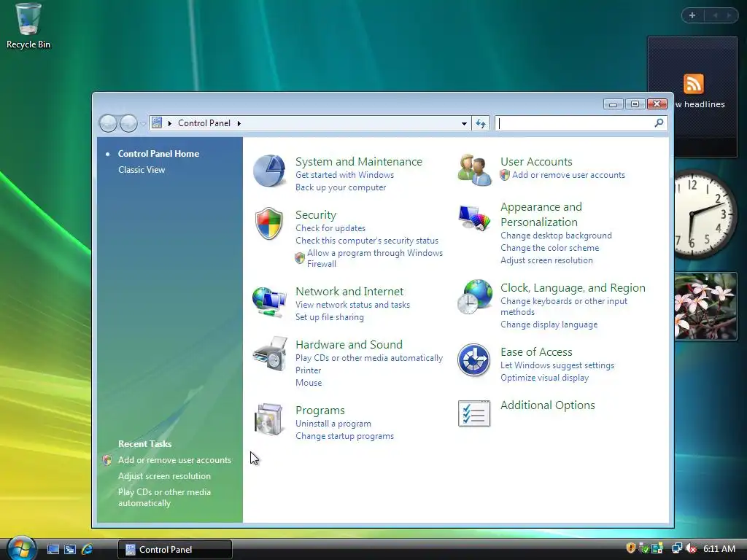
Task: Click the Security shield icon
Action: tap(268, 223)
